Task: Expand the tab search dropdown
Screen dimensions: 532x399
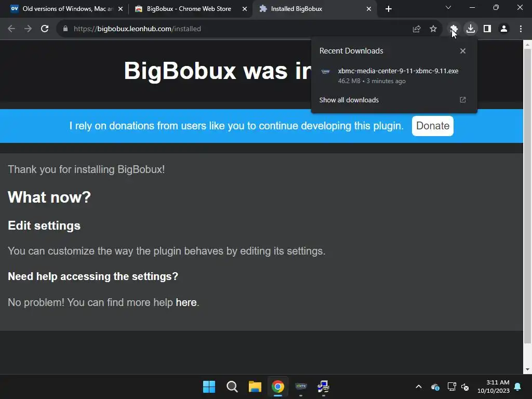Action: [x=448, y=7]
